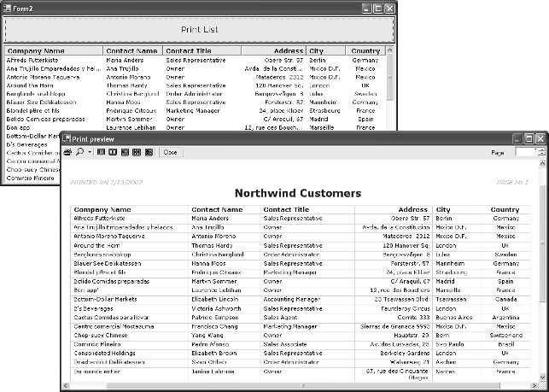Click Elizabeth Lincoln in the preview page
The height and width of the screenshot is (392, 549).
(215, 300)
